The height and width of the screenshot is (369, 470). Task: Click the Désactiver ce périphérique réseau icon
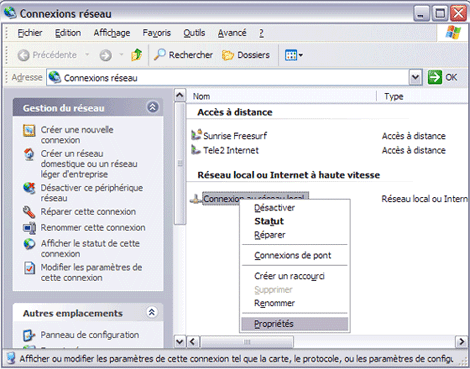pyautogui.click(x=29, y=188)
